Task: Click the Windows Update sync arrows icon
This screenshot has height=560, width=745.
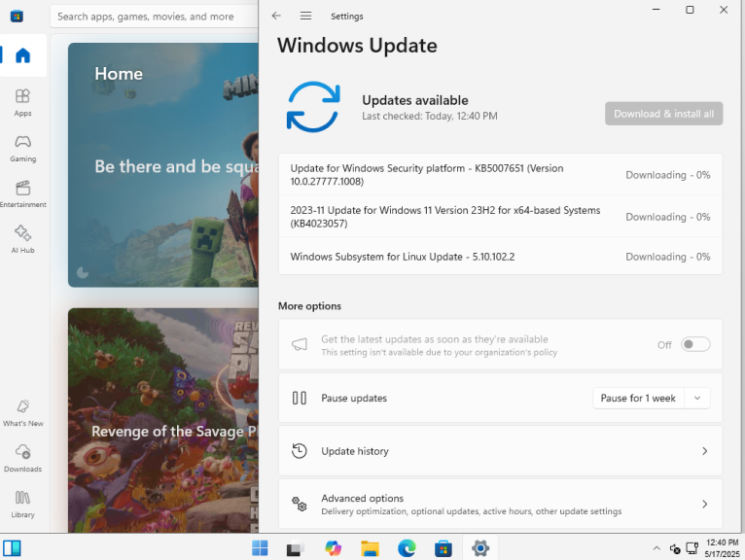Action: coord(313,106)
